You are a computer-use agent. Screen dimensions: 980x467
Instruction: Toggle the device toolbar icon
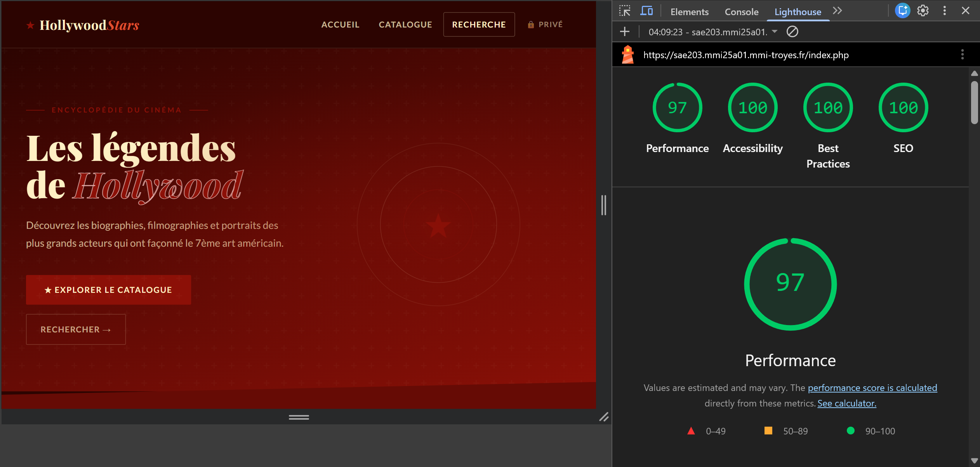[x=646, y=11]
